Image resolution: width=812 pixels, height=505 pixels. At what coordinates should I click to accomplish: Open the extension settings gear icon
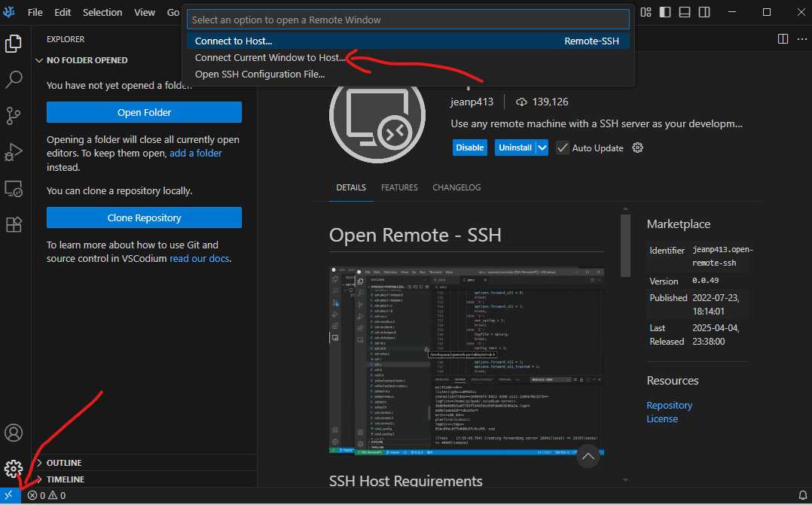[637, 148]
